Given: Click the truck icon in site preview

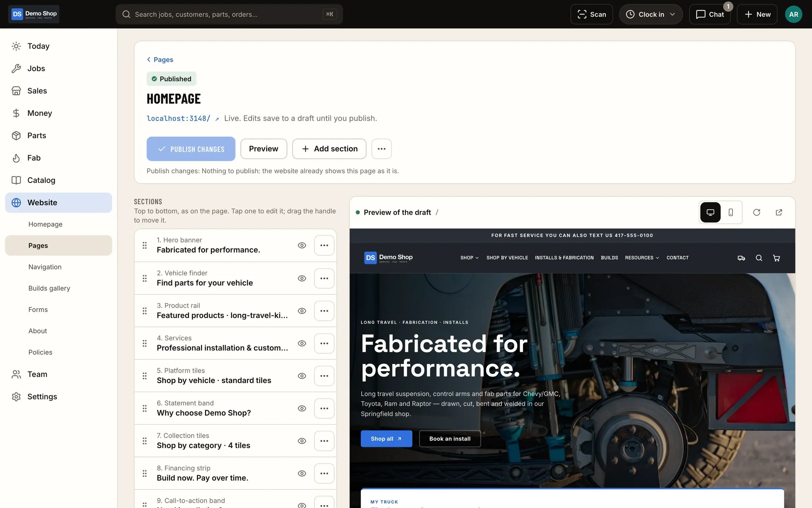Looking at the screenshot, I should coord(741,258).
